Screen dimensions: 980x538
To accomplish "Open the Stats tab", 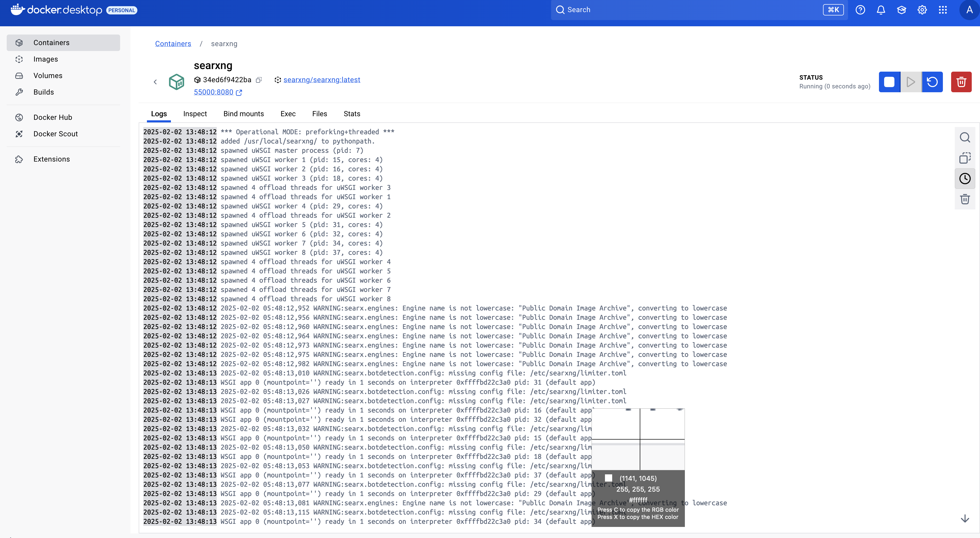I will pos(352,114).
